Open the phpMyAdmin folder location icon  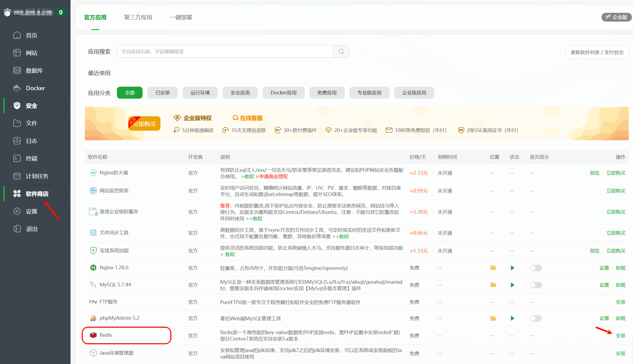point(493,318)
